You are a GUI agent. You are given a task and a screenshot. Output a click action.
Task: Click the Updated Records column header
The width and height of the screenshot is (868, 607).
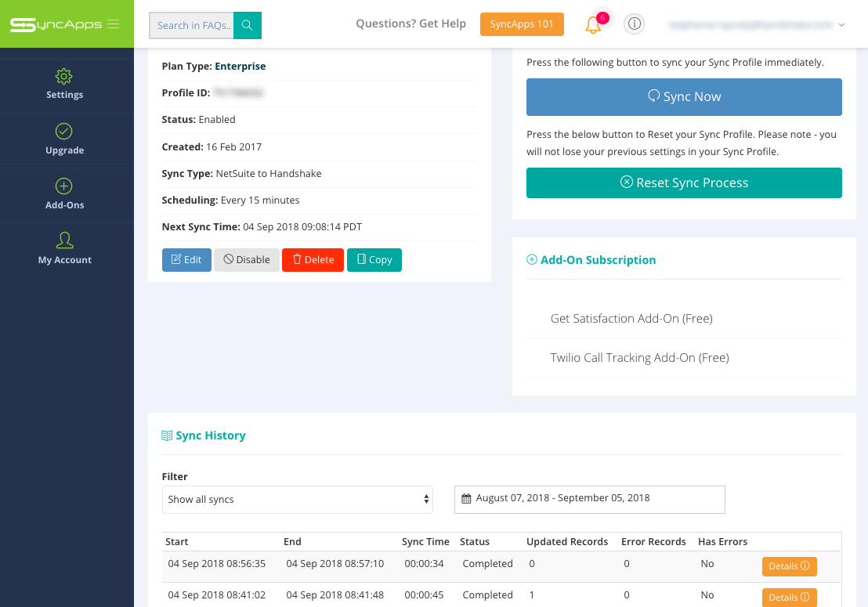point(567,542)
